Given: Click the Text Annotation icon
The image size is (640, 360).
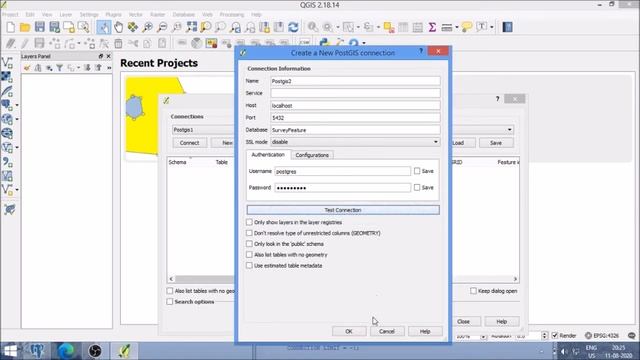Looking at the screenshot, I should click(x=482, y=27).
